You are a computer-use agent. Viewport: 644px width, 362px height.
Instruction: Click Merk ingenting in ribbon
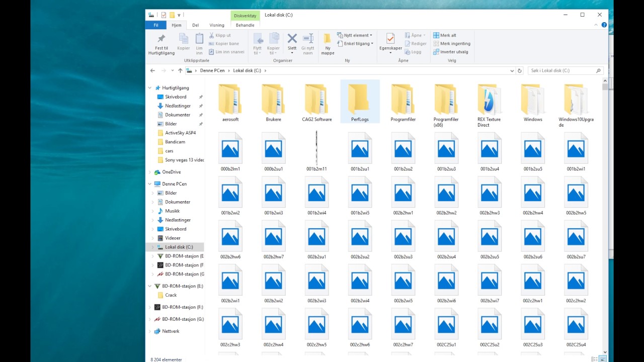[x=452, y=44]
